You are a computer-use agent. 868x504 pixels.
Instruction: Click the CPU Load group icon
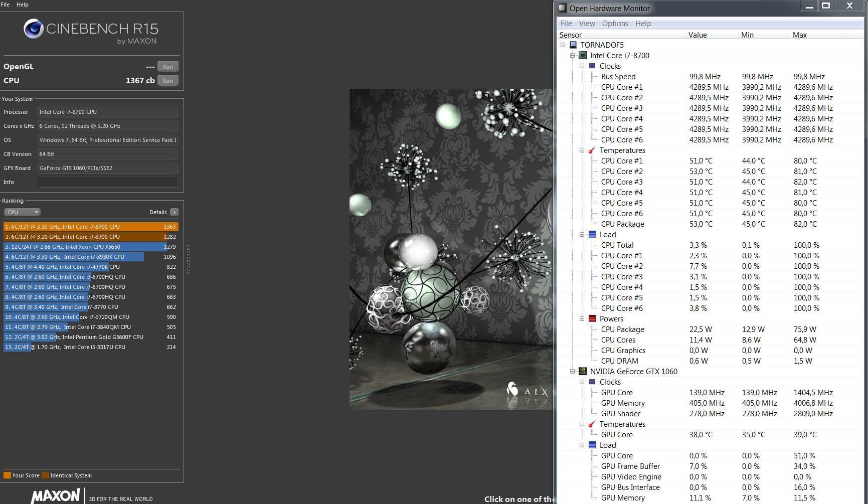coord(592,235)
